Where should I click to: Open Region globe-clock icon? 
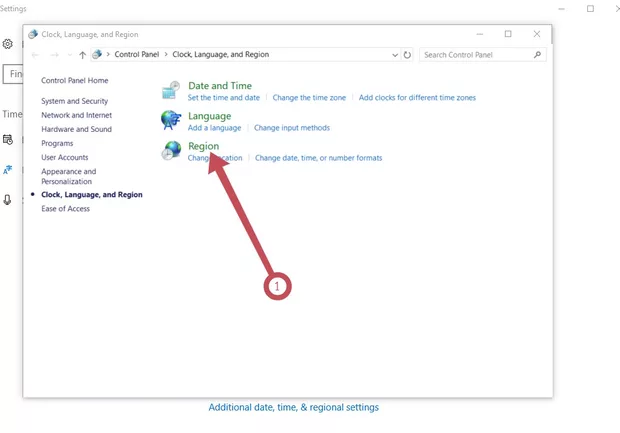click(x=171, y=150)
